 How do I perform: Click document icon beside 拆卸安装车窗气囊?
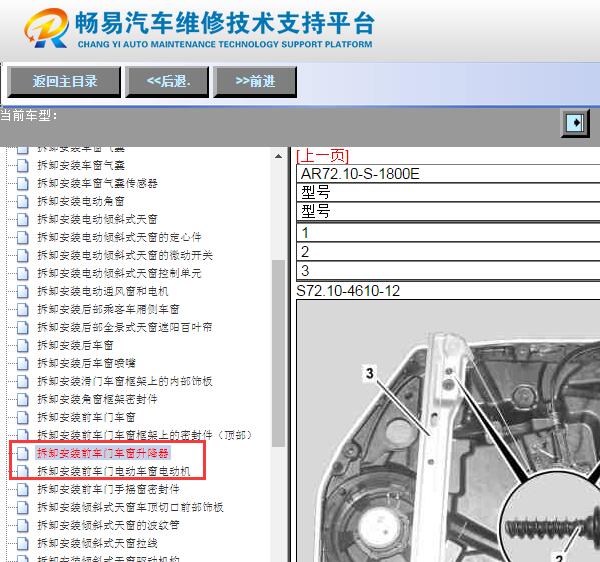[23, 165]
